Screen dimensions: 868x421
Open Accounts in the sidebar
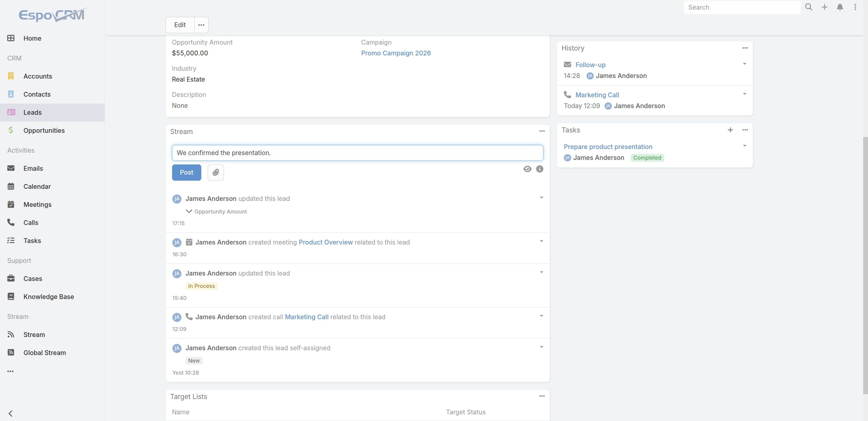(52, 76)
